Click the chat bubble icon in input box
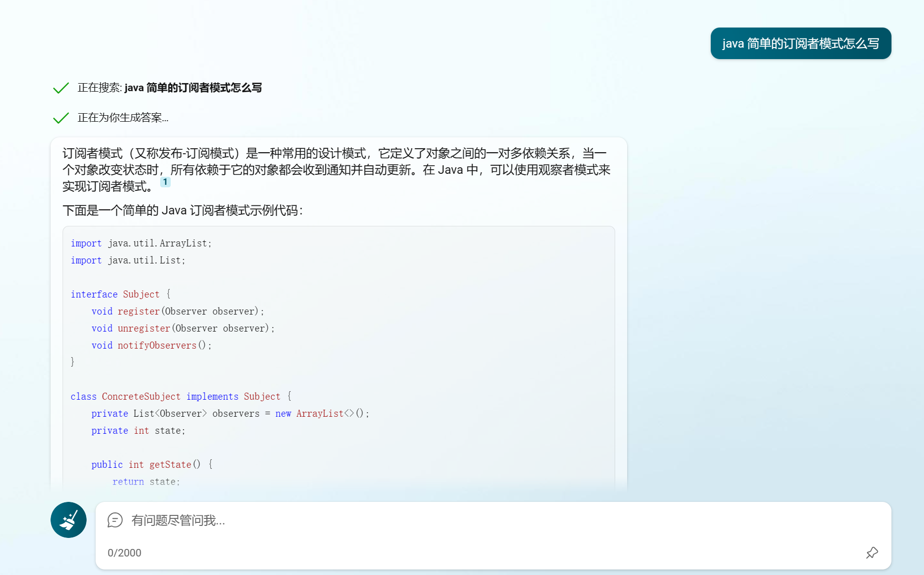The image size is (924, 575). (115, 520)
